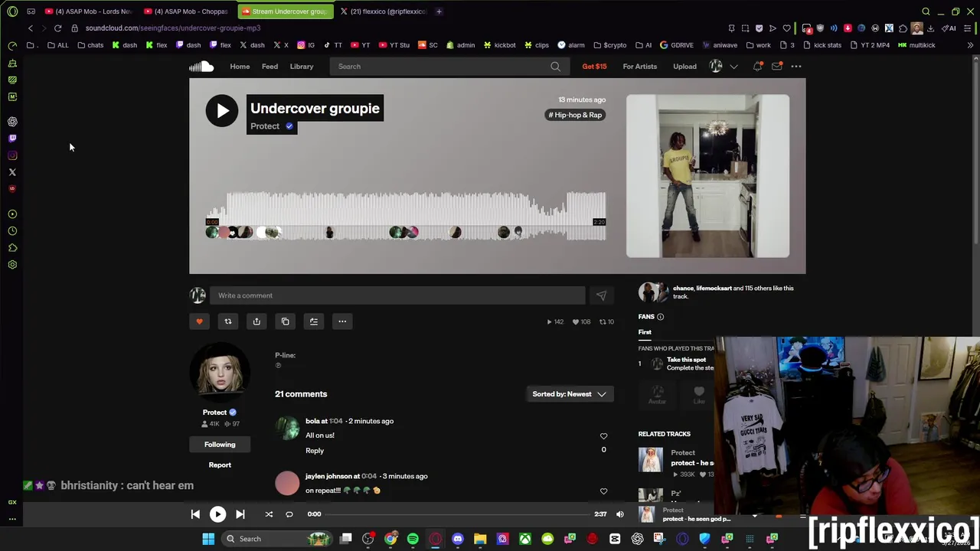Open the header three-dots more menu
Viewport: 980px width, 551px height.
pyautogui.click(x=796, y=67)
